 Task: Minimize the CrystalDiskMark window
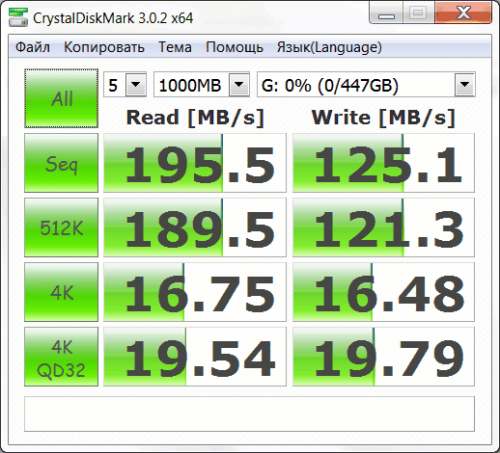tap(386, 13)
